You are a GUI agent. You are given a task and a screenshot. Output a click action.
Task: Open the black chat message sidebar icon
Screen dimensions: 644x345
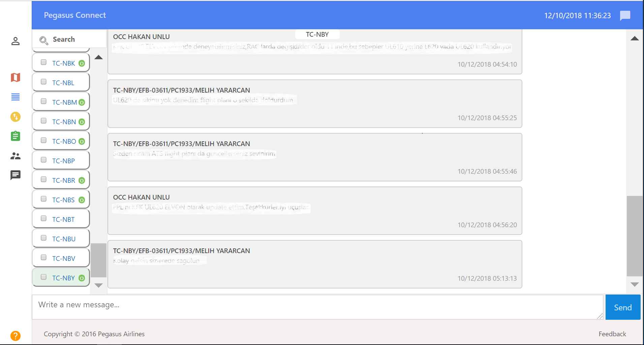[x=16, y=175]
